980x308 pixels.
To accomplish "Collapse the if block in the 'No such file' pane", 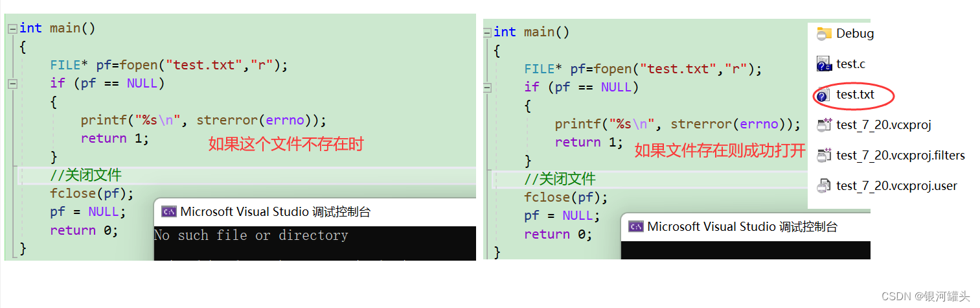I will [x=12, y=84].
